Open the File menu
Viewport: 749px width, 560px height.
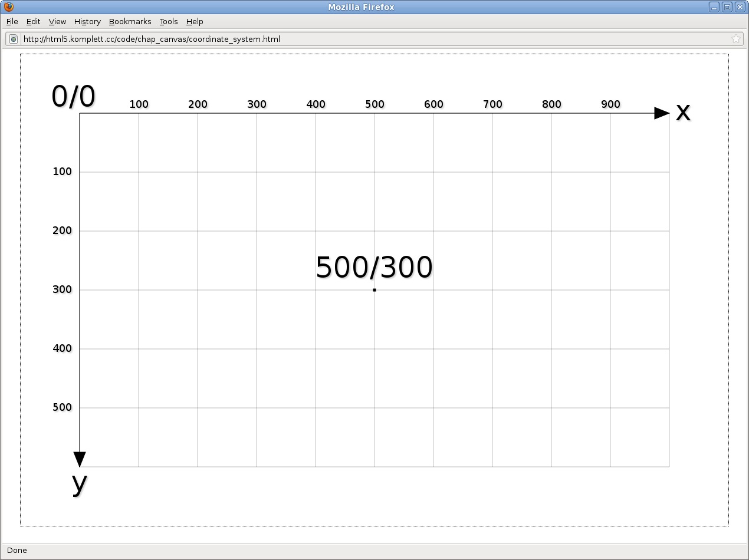tap(12, 21)
